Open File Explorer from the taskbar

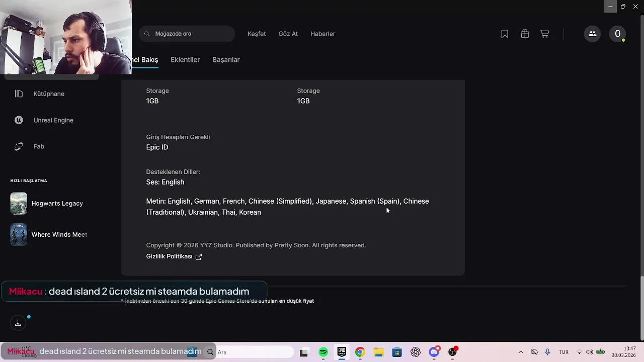[378, 352]
